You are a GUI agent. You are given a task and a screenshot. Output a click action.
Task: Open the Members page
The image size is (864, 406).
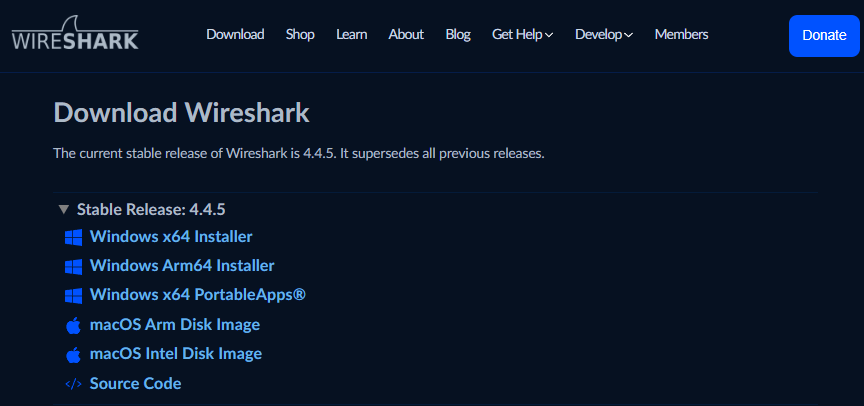coord(682,35)
